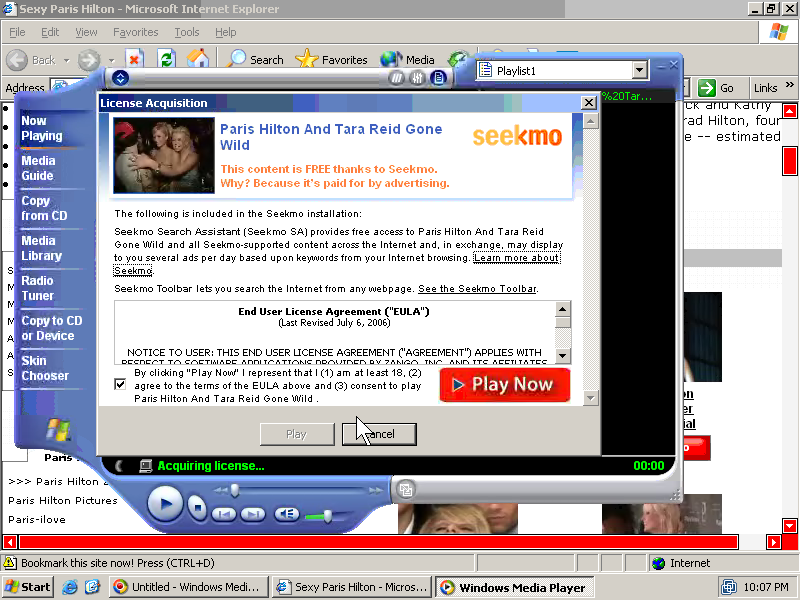The image size is (800, 600).
Task: Click the visualization button in Media Player
Action: click(396, 78)
